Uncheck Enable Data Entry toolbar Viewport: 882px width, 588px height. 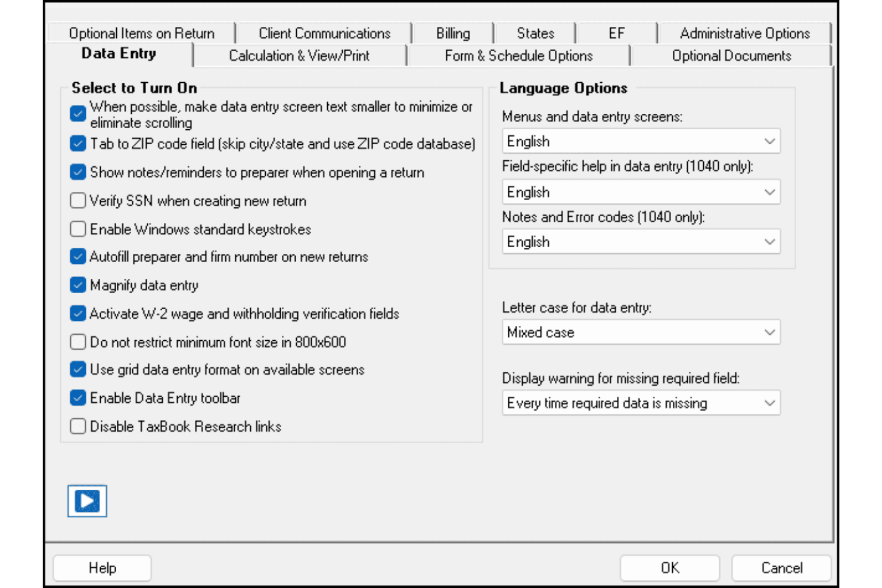78,398
